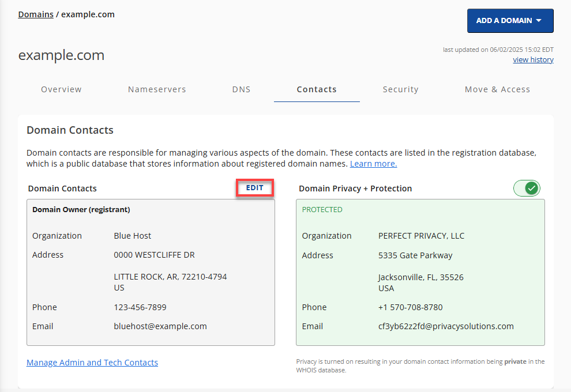Open the Move & Access tab

497,89
